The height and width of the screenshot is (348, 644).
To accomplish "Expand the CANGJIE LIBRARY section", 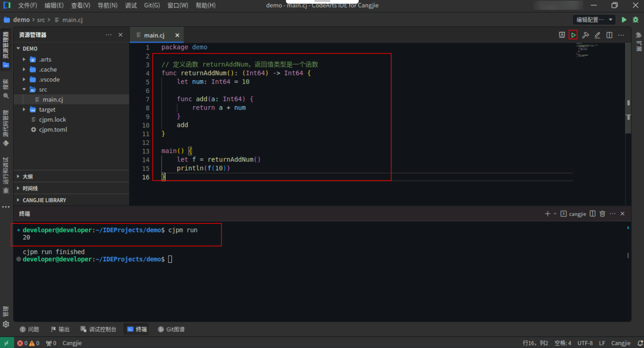I will 71,200.
